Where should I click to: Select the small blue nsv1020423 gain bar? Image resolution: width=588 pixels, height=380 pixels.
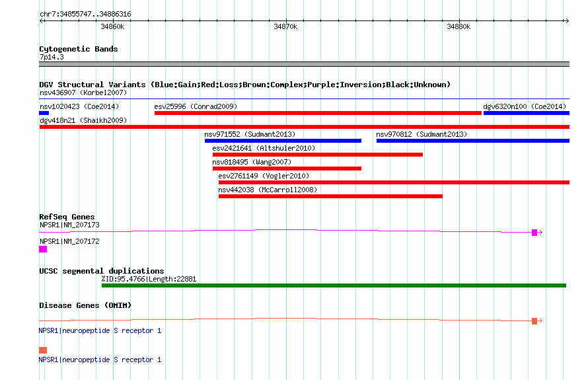(44, 113)
